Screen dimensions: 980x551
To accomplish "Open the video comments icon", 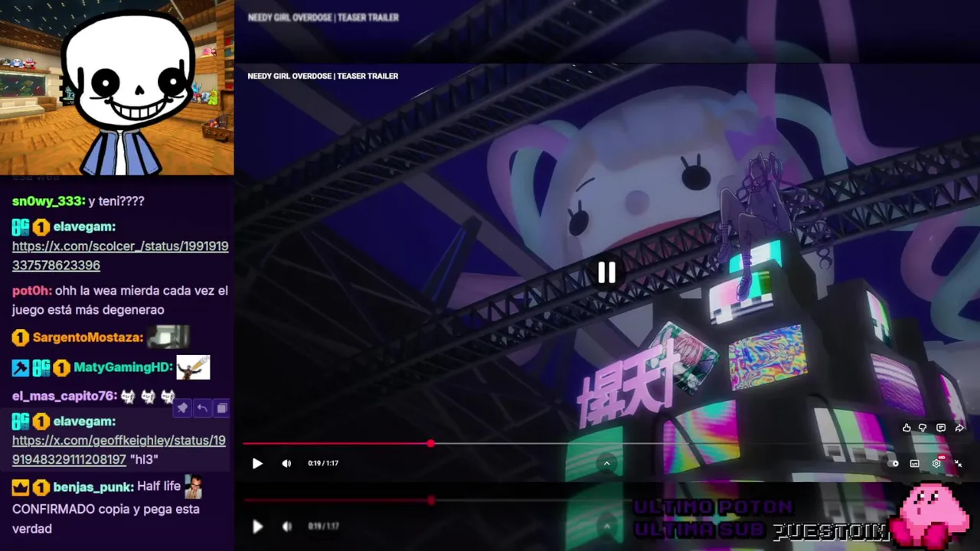I will (x=941, y=428).
